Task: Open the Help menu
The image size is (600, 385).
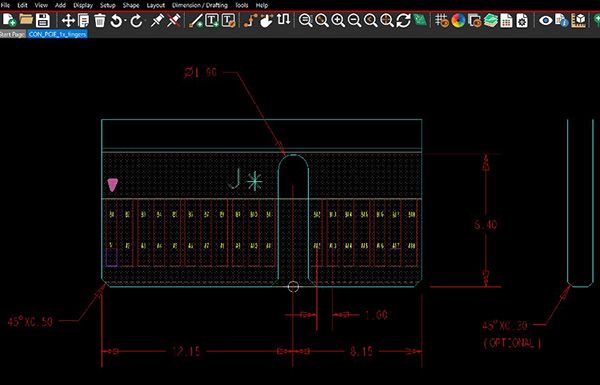Action: (x=262, y=5)
